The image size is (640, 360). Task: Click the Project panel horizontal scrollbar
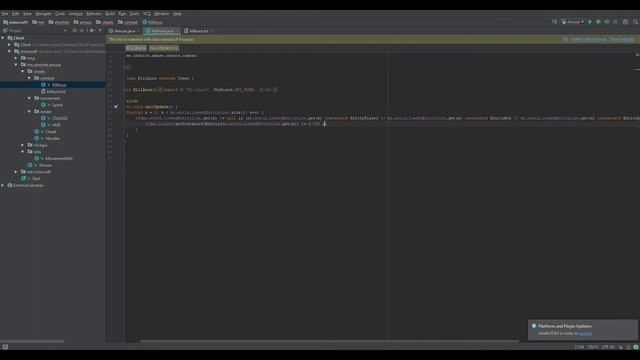(x=32, y=341)
